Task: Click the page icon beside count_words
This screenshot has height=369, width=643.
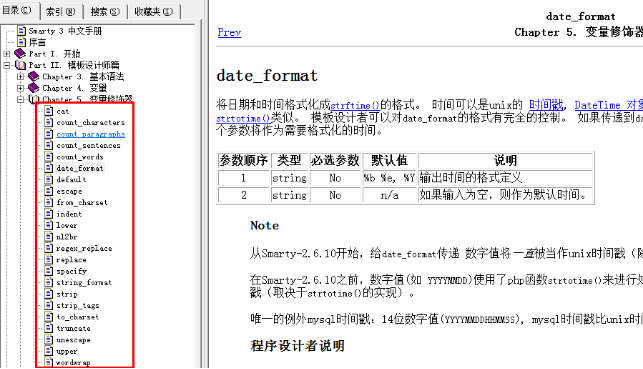Action: point(49,157)
